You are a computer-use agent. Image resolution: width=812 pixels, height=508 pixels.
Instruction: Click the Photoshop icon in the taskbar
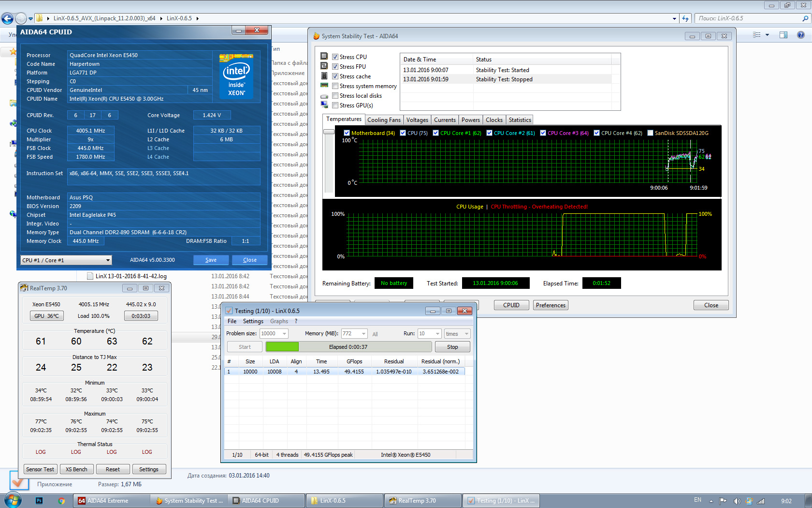coord(39,501)
